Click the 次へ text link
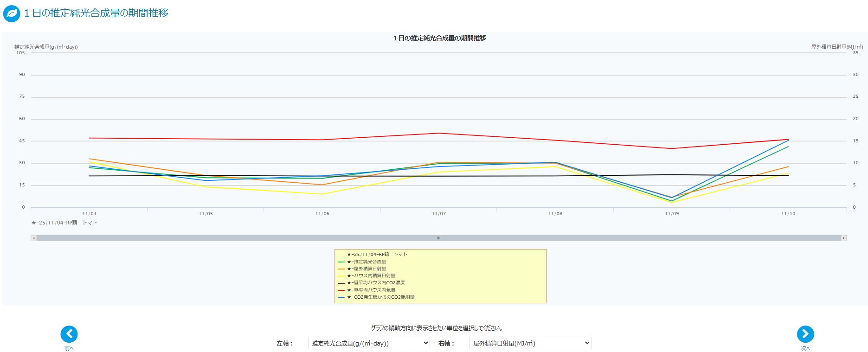The width and height of the screenshot is (868, 352). pos(805,348)
